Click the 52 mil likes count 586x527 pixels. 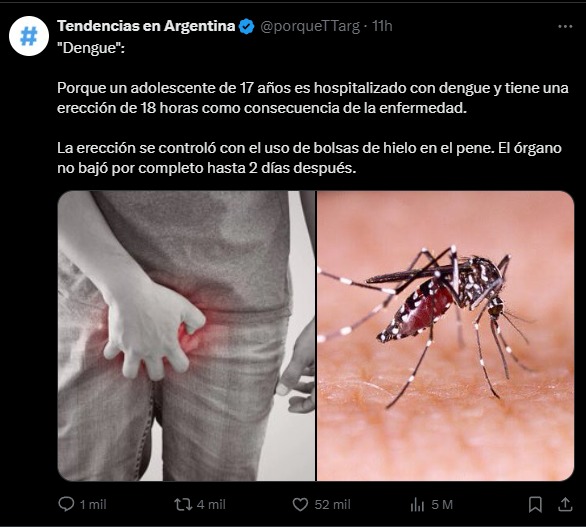[x=332, y=505]
